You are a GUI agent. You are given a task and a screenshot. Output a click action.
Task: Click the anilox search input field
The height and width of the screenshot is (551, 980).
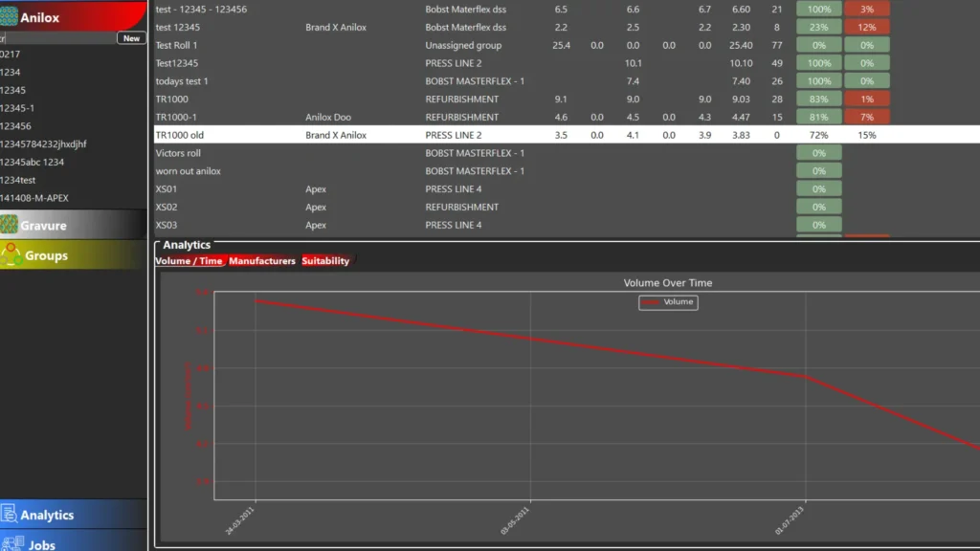click(57, 38)
